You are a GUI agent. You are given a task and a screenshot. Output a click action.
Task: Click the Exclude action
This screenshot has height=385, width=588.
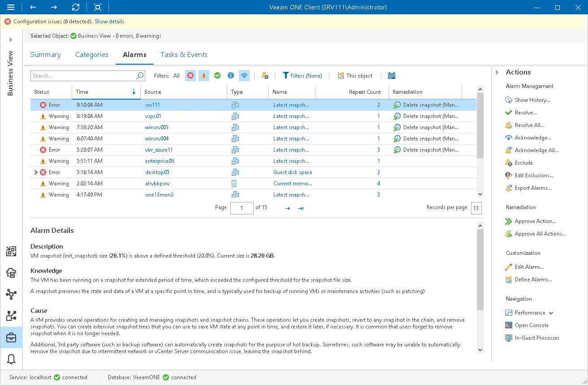(x=519, y=163)
